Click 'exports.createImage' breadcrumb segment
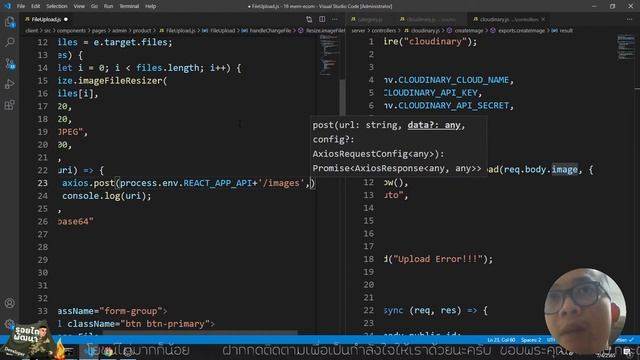640x360 pixels. 521,31
